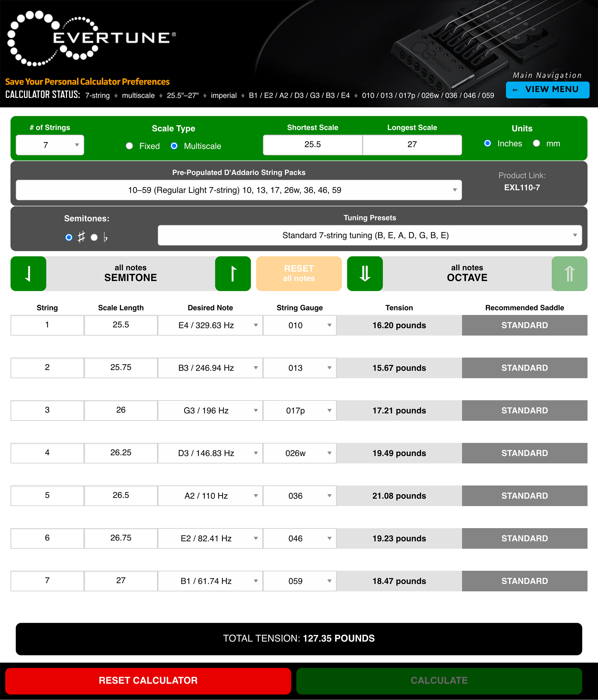Click the 16.20 pounds tension value
The image size is (598, 700).
pyautogui.click(x=399, y=325)
